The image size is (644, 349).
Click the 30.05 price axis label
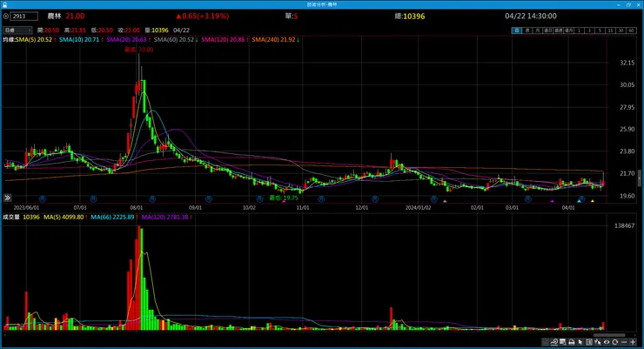(627, 84)
